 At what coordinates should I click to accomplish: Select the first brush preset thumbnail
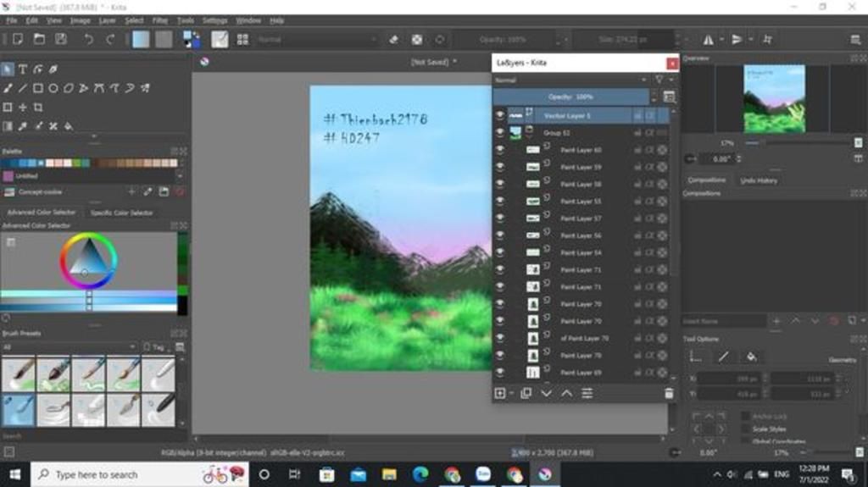pyautogui.click(x=19, y=374)
